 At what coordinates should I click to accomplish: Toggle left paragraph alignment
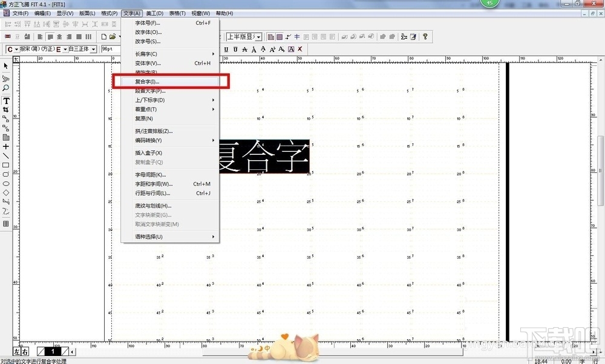(x=40, y=37)
